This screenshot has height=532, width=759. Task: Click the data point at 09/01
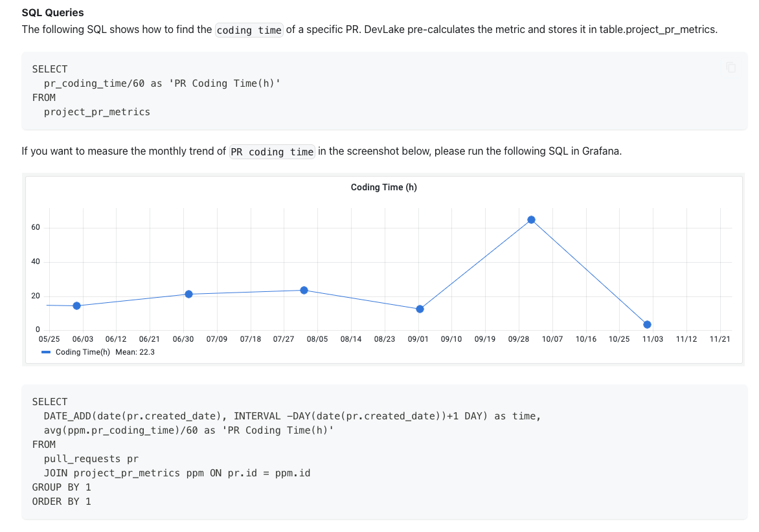tap(420, 309)
